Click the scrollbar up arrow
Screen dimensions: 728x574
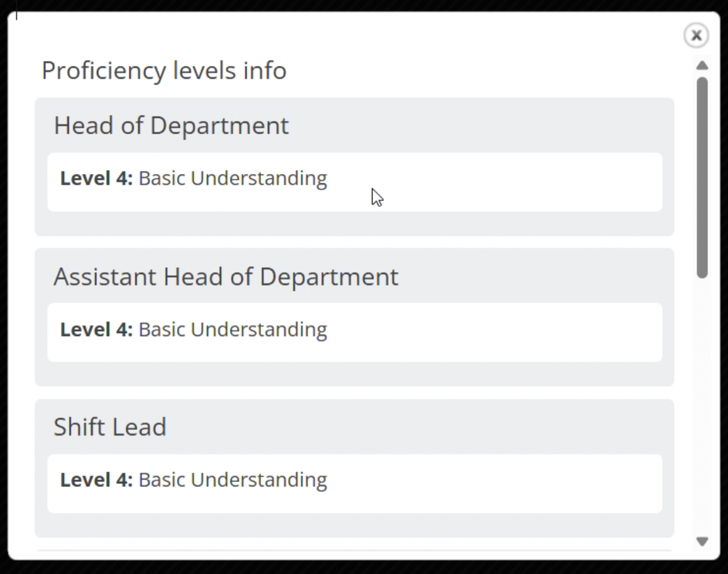(x=702, y=65)
